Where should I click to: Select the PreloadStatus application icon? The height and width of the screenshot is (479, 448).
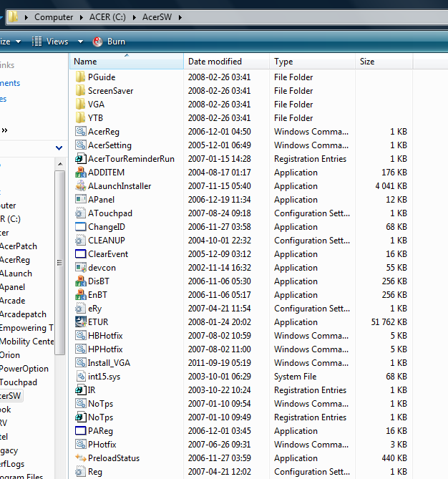tap(81, 458)
